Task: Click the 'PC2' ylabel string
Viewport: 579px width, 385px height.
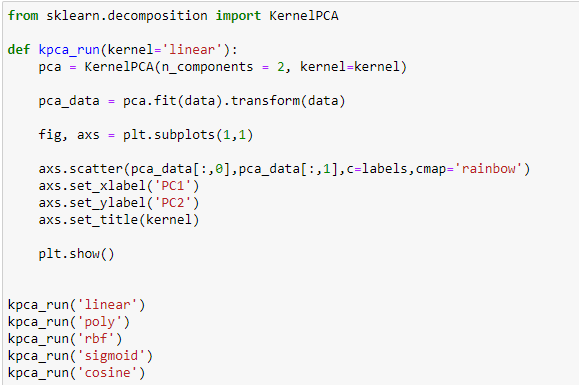Action: (x=173, y=203)
